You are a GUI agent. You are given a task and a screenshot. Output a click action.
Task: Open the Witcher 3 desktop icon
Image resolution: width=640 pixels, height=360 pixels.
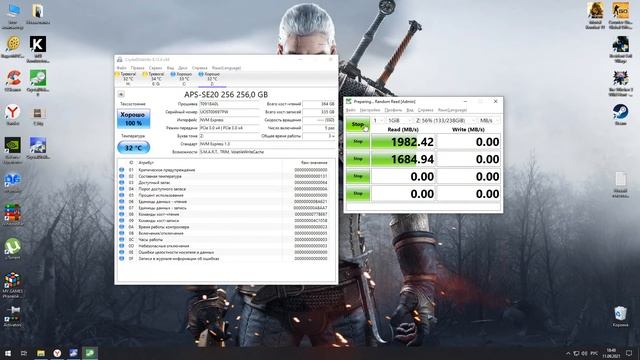pos(620,83)
